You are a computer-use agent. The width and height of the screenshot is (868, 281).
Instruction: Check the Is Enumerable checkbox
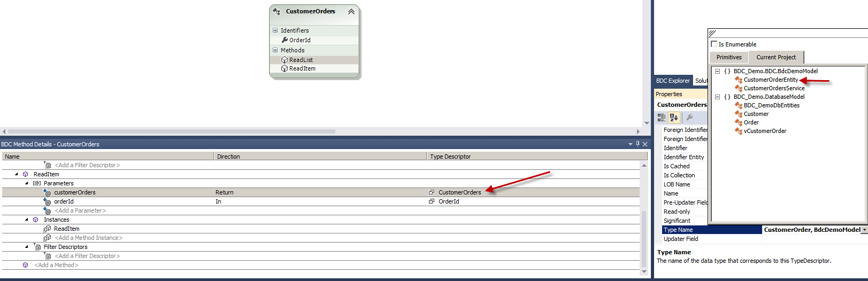[x=714, y=44]
